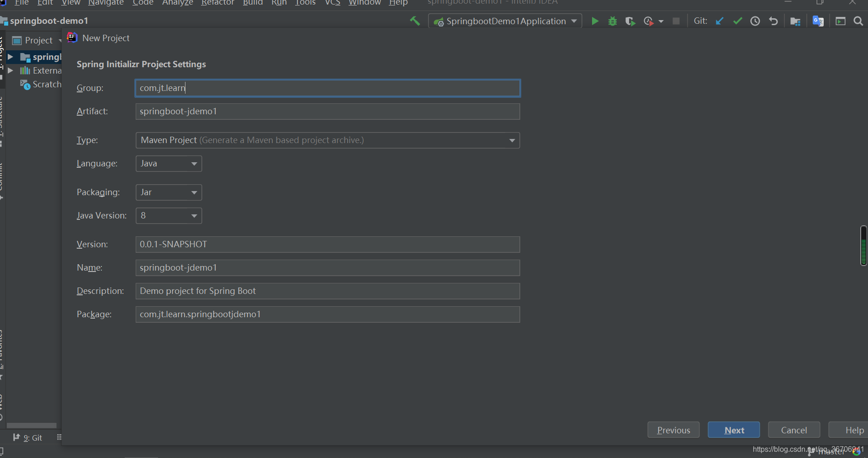This screenshot has height=458, width=868.
Task: Open the Analyze menu
Action: [x=178, y=3]
